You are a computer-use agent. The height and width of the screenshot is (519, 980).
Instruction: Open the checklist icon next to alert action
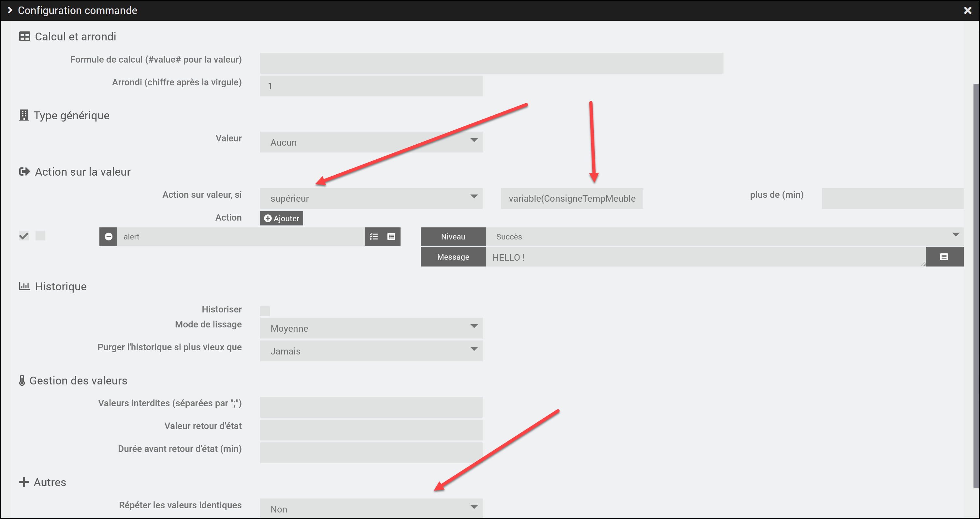[x=374, y=237]
